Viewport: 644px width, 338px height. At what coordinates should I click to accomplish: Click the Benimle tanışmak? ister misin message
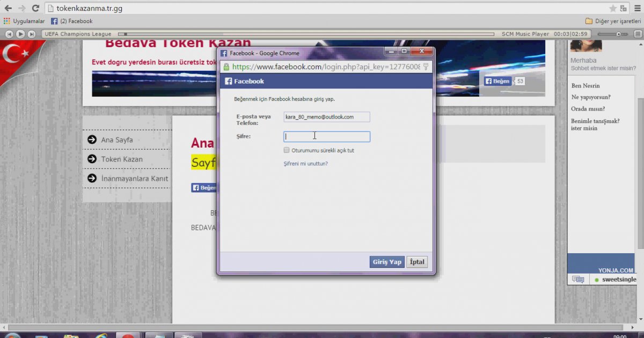point(596,124)
